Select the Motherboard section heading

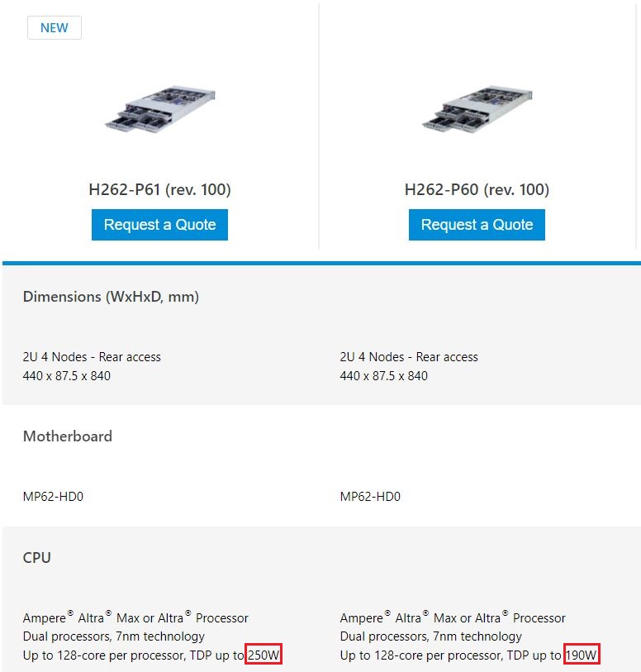pos(68,436)
